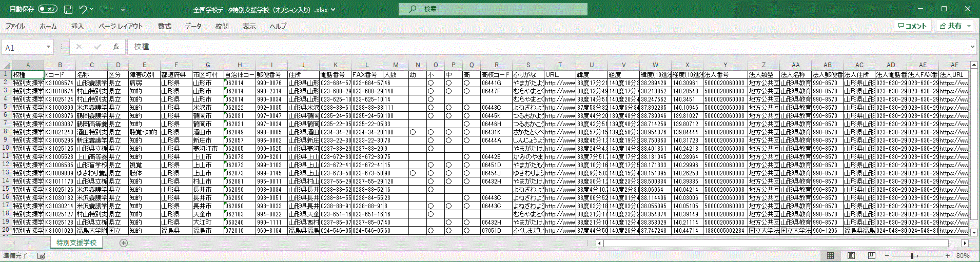Open the Quick Access Toolbar customize arrow
Viewport: 980px width, 262px height.
tap(123, 9)
